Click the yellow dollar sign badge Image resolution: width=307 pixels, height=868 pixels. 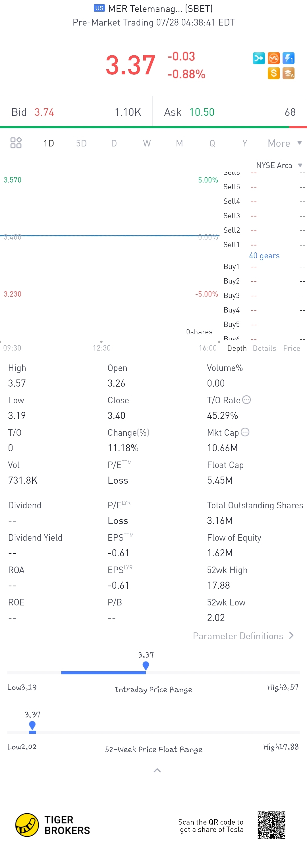274,73
